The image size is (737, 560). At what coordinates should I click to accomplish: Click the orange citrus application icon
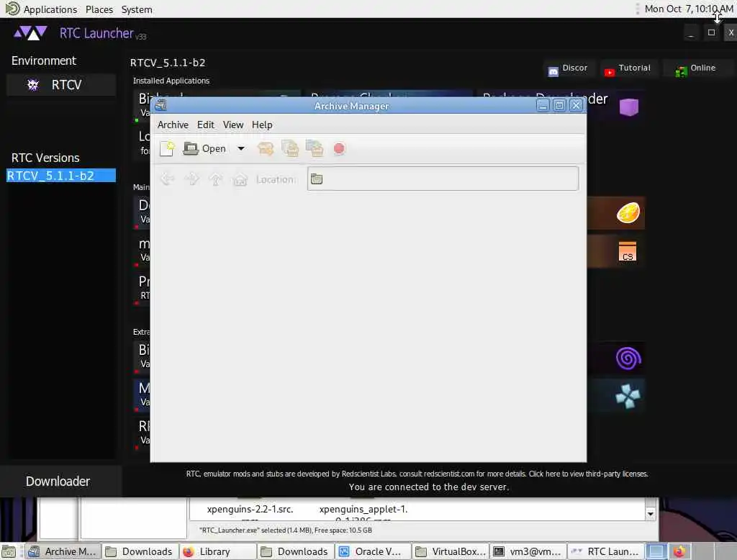pyautogui.click(x=628, y=212)
